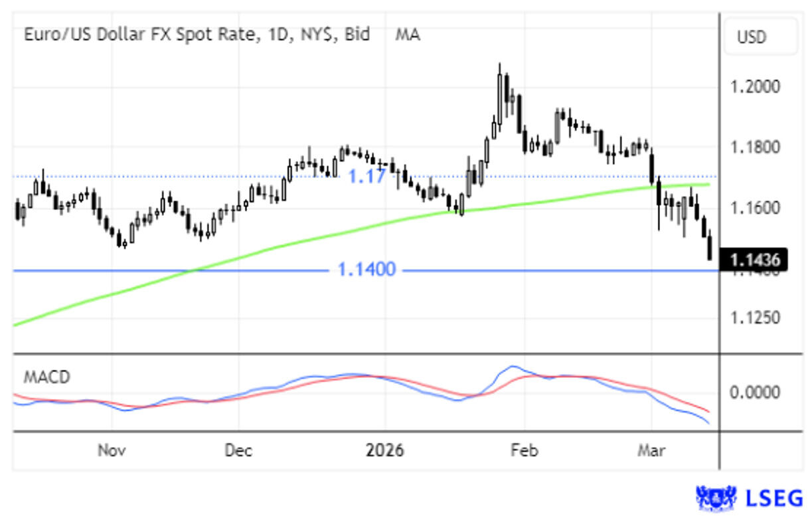This screenshot has width=812, height=522.
Task: Jump to the 2026 time axis marker
Action: [384, 450]
